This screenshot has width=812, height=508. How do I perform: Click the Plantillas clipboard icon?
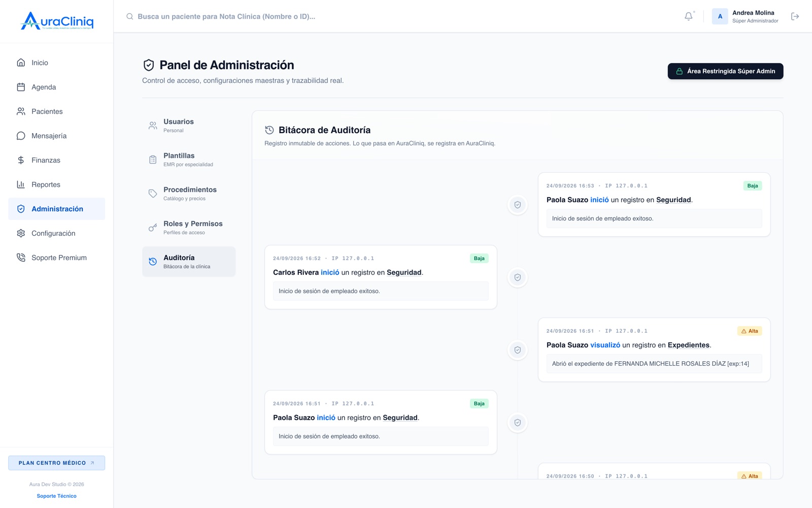click(x=153, y=160)
